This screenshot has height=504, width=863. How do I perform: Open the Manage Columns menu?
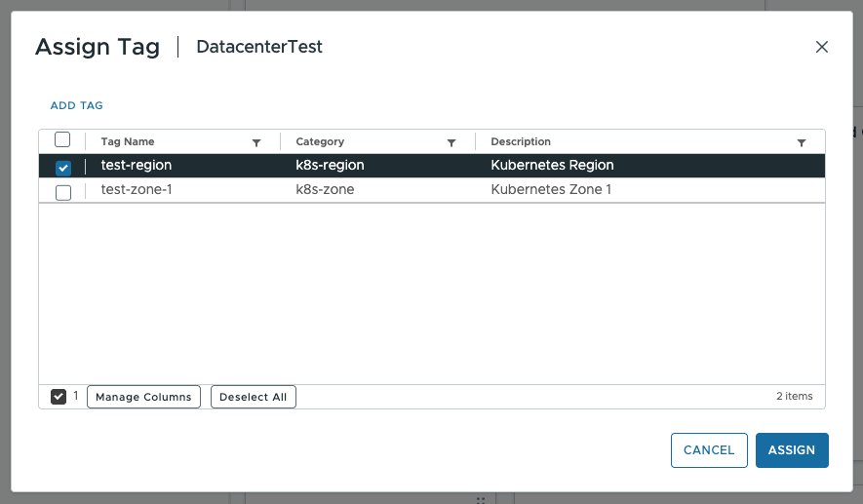(x=143, y=397)
